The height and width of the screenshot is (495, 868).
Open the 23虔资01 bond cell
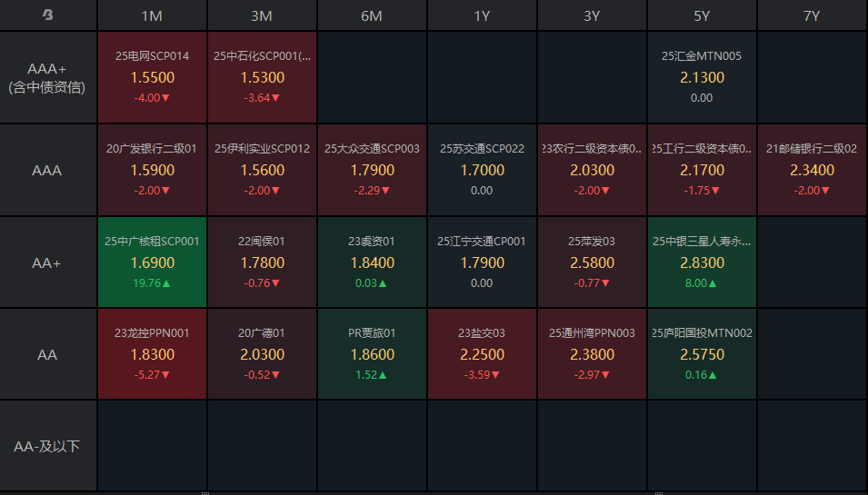click(x=372, y=262)
